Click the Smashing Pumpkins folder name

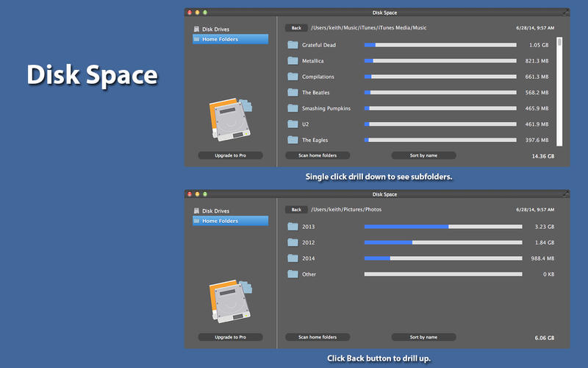(326, 108)
